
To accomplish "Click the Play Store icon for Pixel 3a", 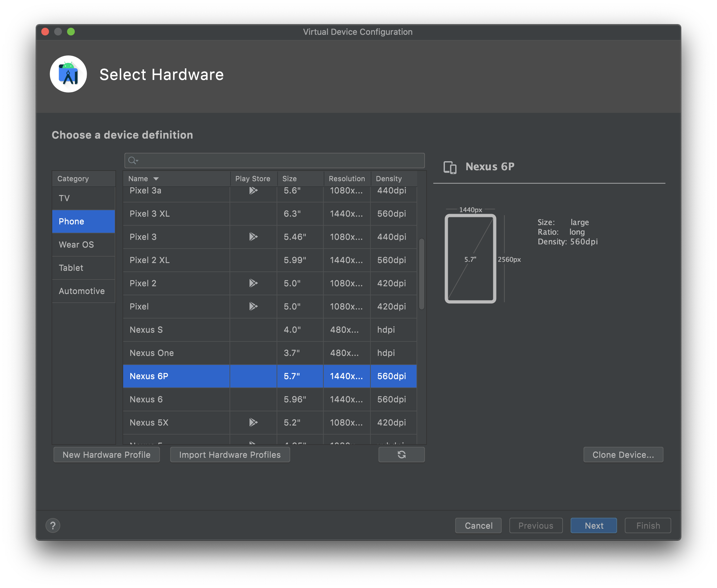I will point(253,190).
